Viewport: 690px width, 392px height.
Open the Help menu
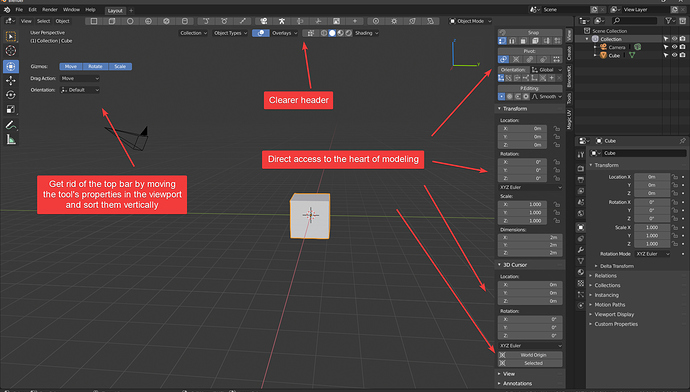90,10
